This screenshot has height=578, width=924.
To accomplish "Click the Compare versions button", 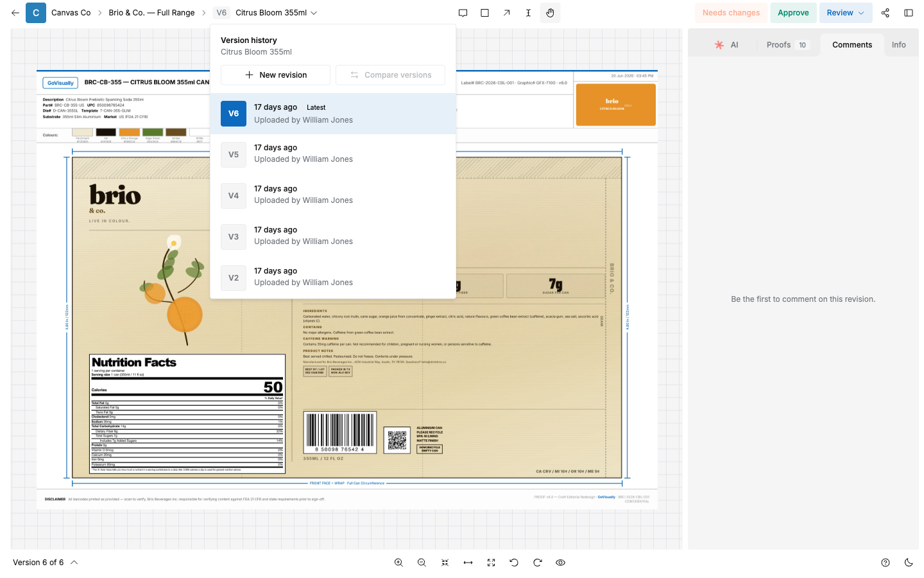I will coord(390,75).
